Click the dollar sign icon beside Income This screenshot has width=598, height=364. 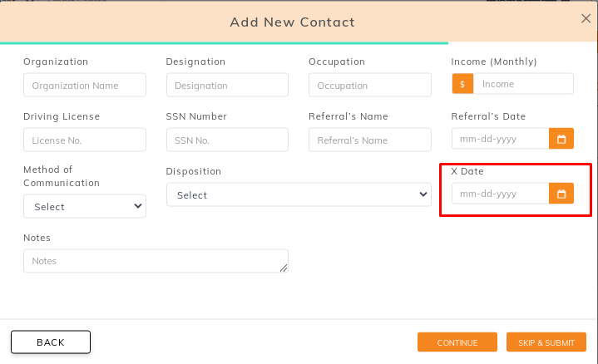pyautogui.click(x=462, y=84)
